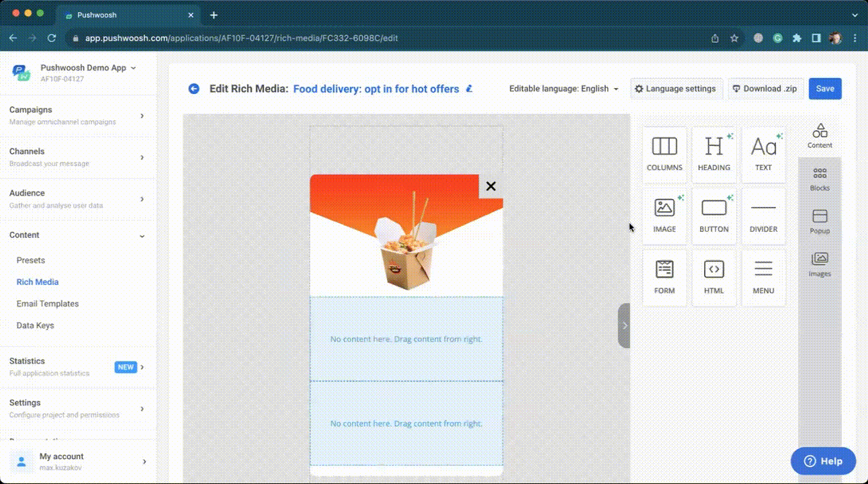
Task: Go back using the blue arrow icon
Action: pos(194,89)
